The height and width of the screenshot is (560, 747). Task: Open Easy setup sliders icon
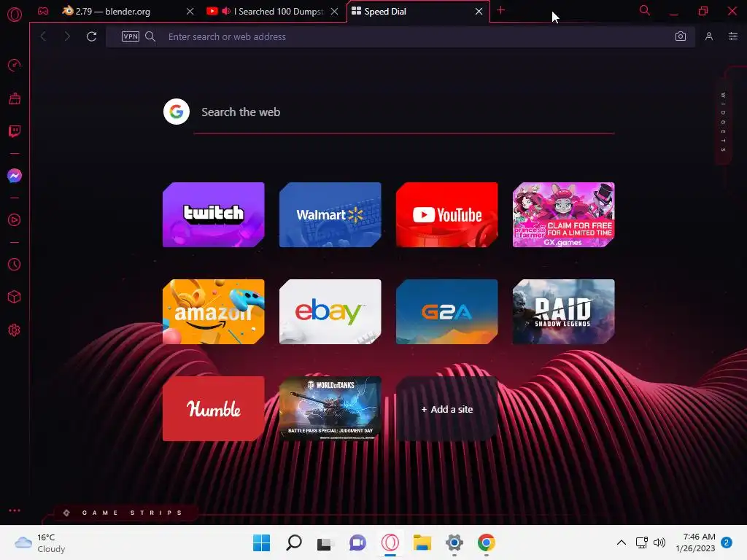coord(732,36)
